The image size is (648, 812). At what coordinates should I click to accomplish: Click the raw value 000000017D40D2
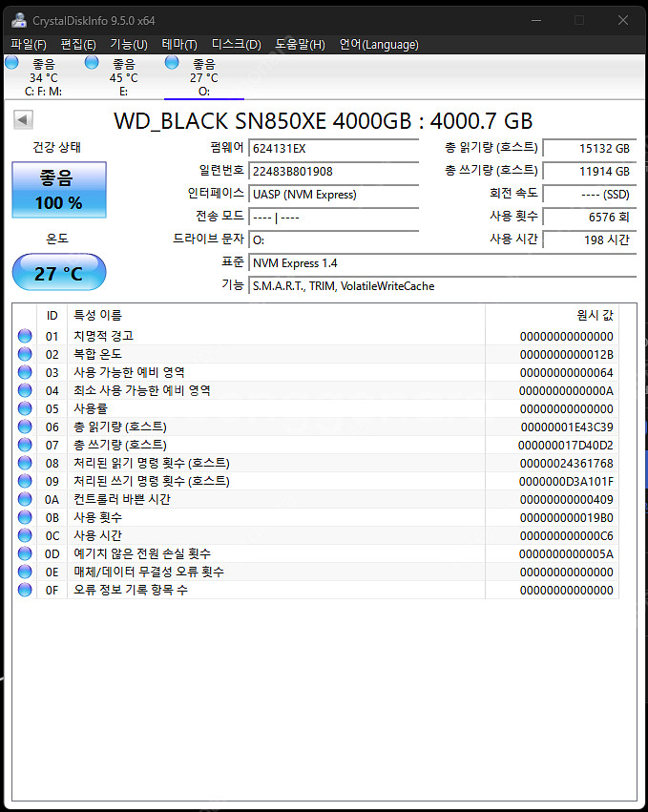[566, 446]
